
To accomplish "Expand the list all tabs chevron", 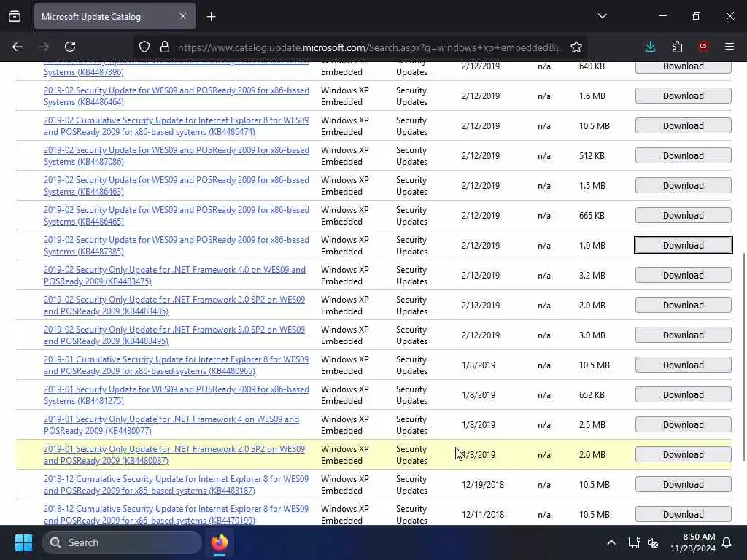I will point(602,16).
